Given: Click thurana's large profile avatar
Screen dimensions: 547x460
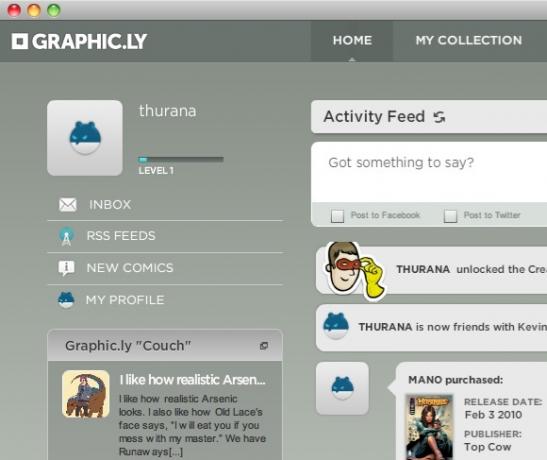Looking at the screenshot, I should (85, 138).
